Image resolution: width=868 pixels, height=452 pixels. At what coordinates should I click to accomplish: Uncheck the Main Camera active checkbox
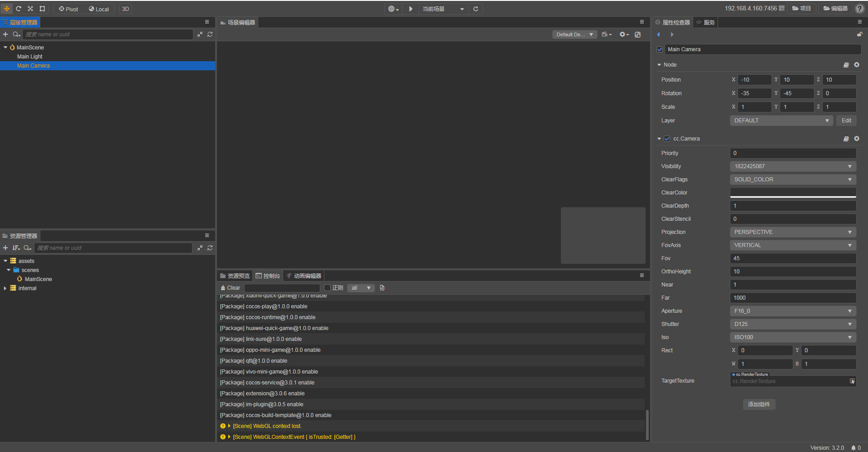tap(660, 49)
